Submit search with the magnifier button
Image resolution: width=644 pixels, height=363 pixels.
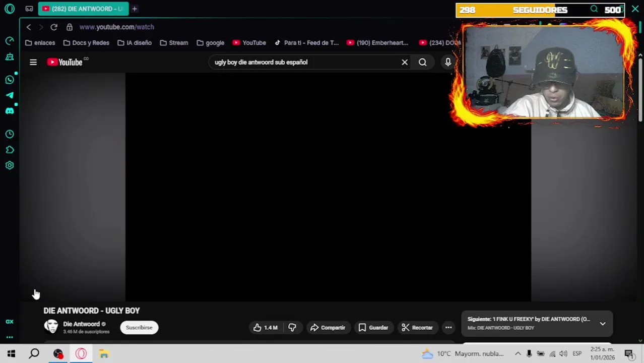pyautogui.click(x=423, y=62)
